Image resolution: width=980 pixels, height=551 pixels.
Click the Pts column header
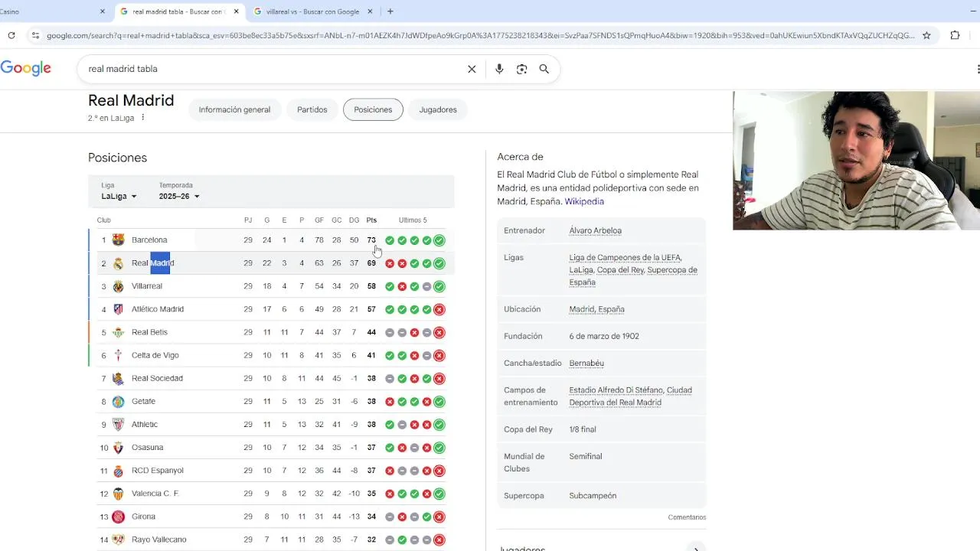tap(371, 220)
